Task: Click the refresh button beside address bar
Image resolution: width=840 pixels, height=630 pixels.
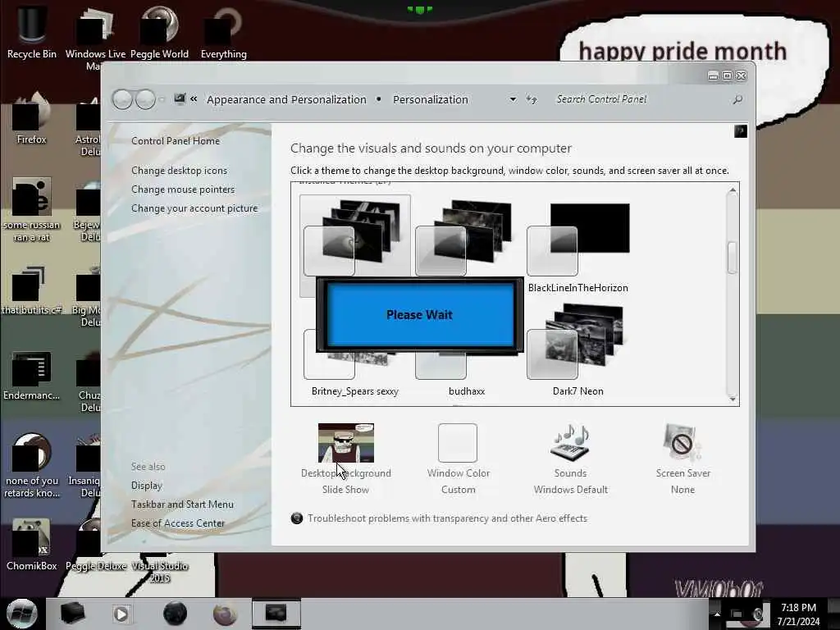Action: click(532, 99)
